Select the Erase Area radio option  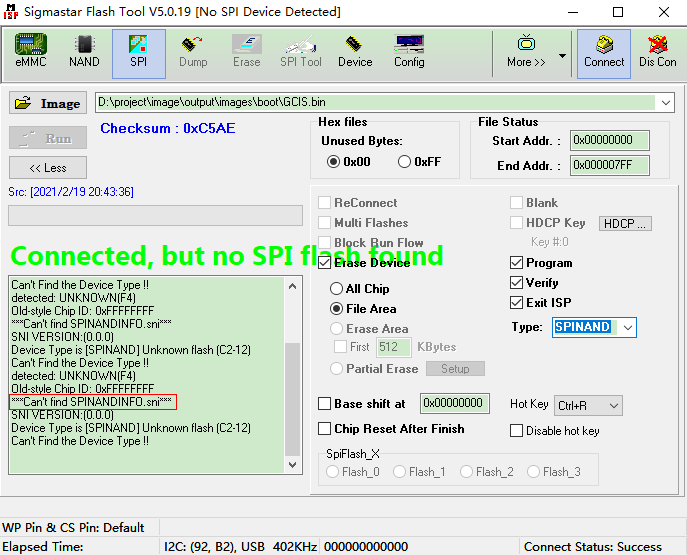(x=336, y=329)
